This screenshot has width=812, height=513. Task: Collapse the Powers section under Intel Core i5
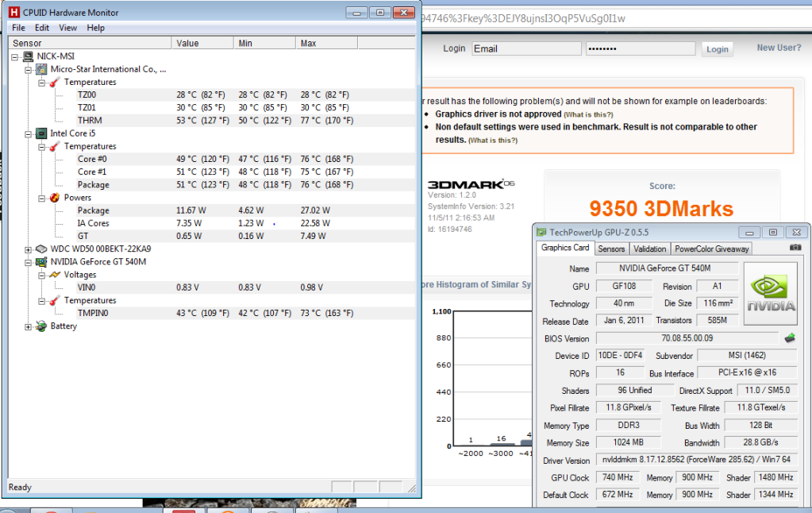tap(42, 198)
